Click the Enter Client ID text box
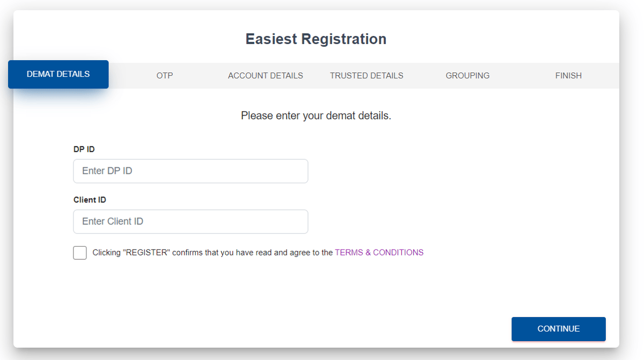Image resolution: width=644 pixels, height=360 pixels. pos(191,221)
